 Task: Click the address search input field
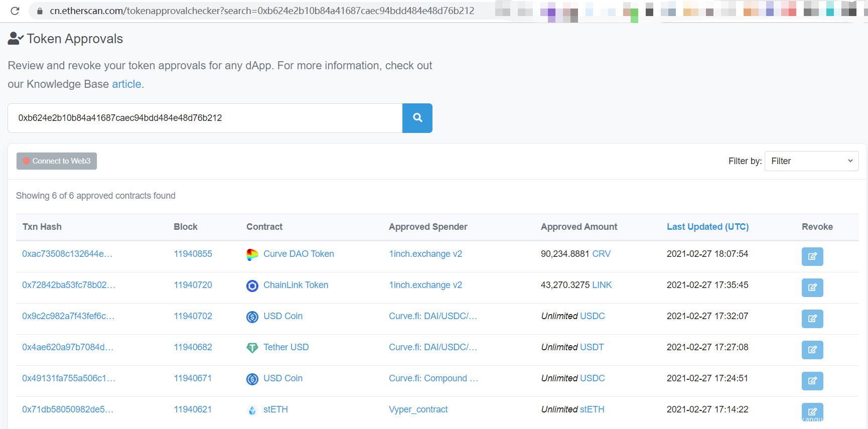[205, 118]
